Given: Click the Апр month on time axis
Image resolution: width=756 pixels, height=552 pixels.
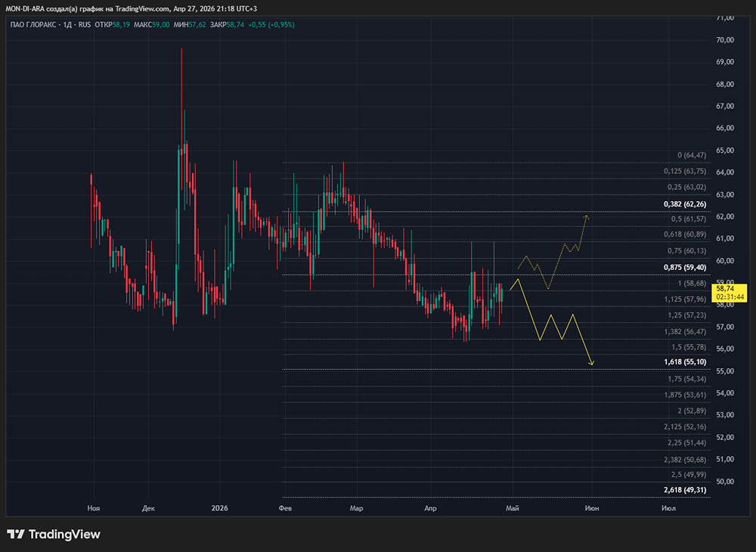Looking at the screenshot, I should point(431,509).
